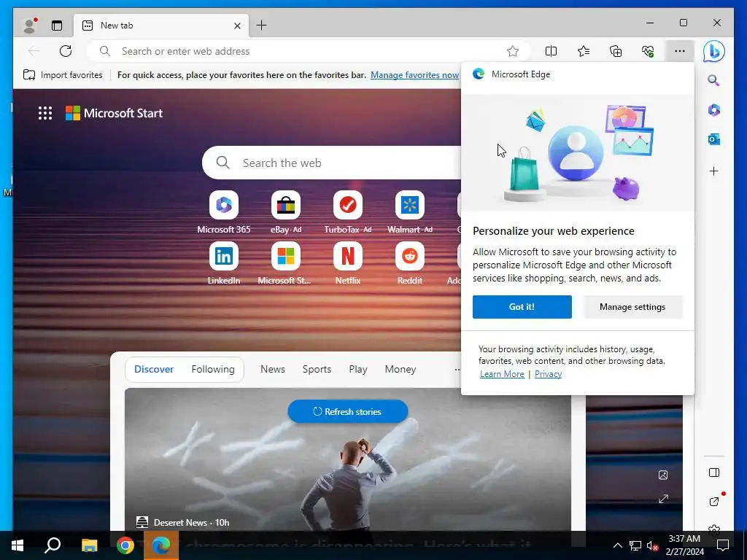This screenshot has height=560, width=747.
Task: Toggle sidebar hide button
Action: [x=713, y=472]
